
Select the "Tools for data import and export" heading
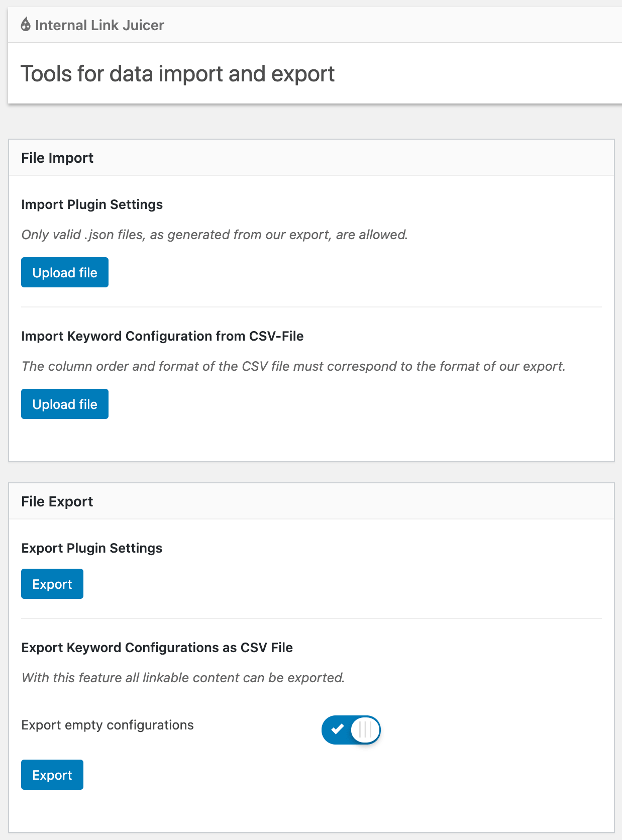point(177,74)
